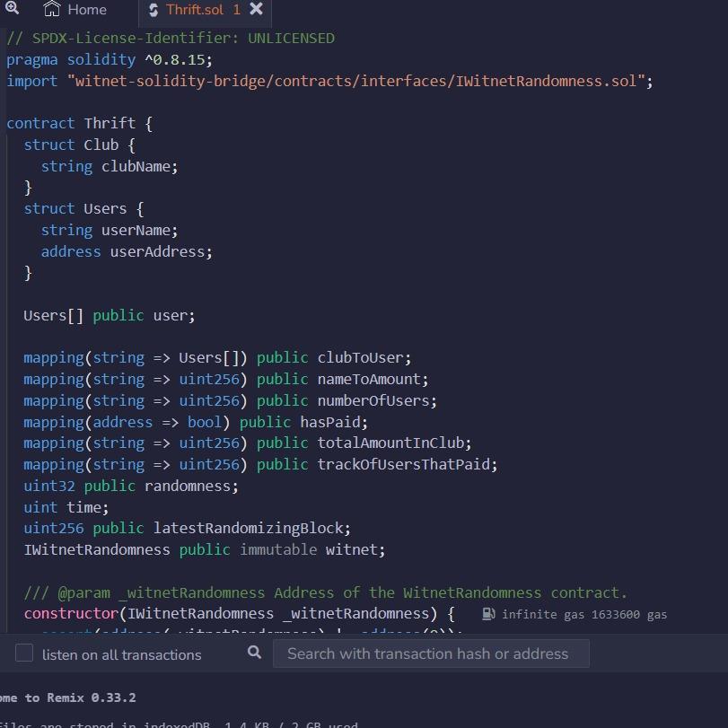The image size is (728, 728).
Task: Focus the transaction hash search field
Action: pos(431,653)
